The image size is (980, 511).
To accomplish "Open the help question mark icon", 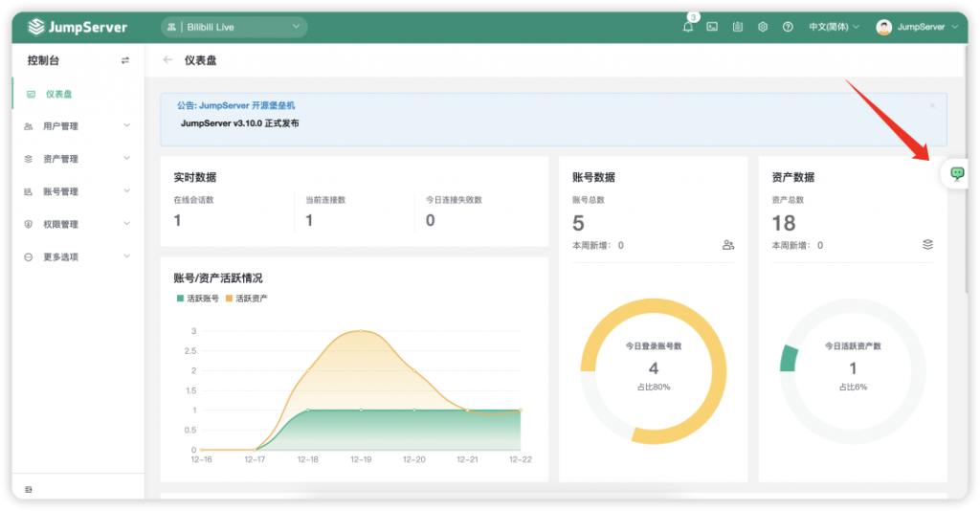I will coord(788,27).
